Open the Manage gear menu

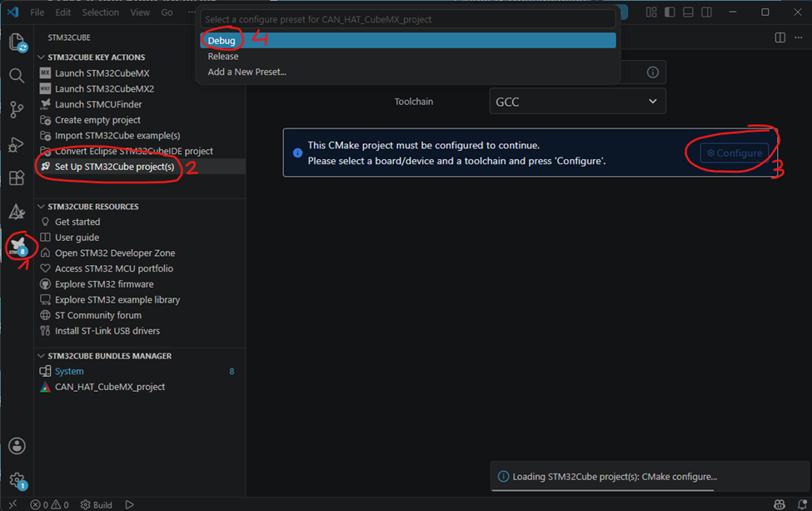tap(17, 480)
